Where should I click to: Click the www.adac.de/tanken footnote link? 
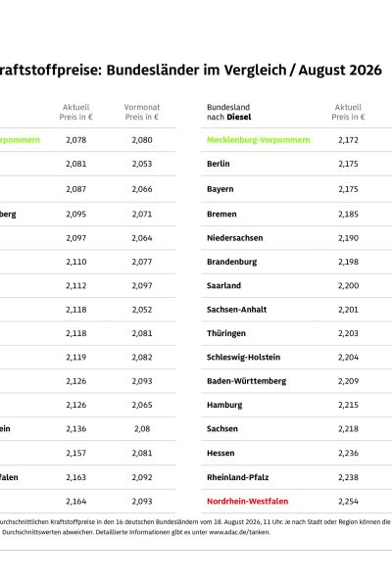pyautogui.click(x=239, y=532)
